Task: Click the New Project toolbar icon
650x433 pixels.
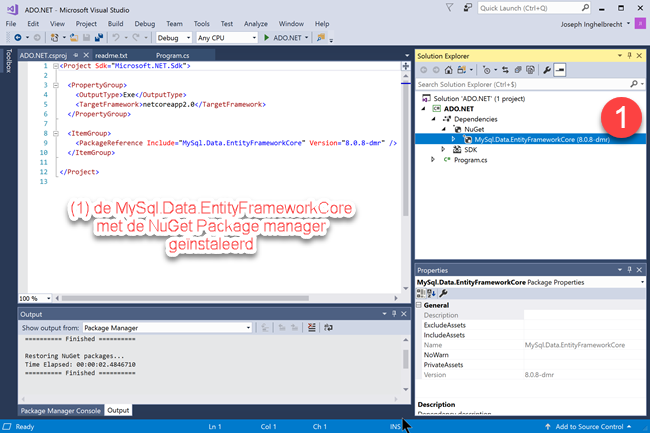Action: tap(54, 38)
